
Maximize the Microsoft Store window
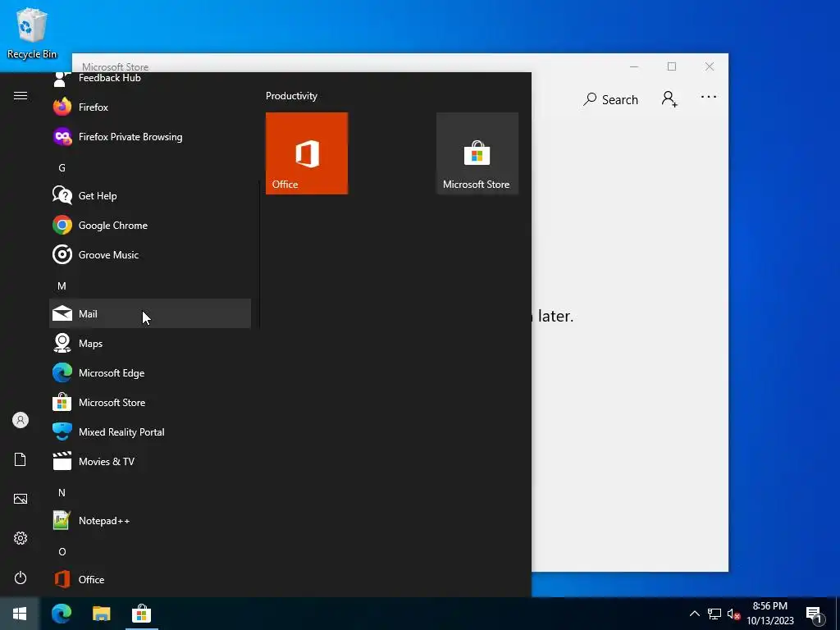point(672,66)
